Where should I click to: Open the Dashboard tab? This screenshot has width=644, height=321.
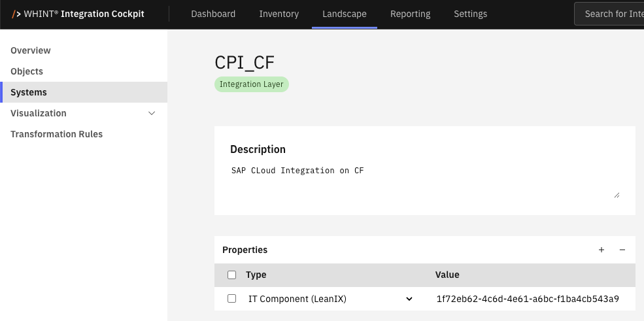213,14
